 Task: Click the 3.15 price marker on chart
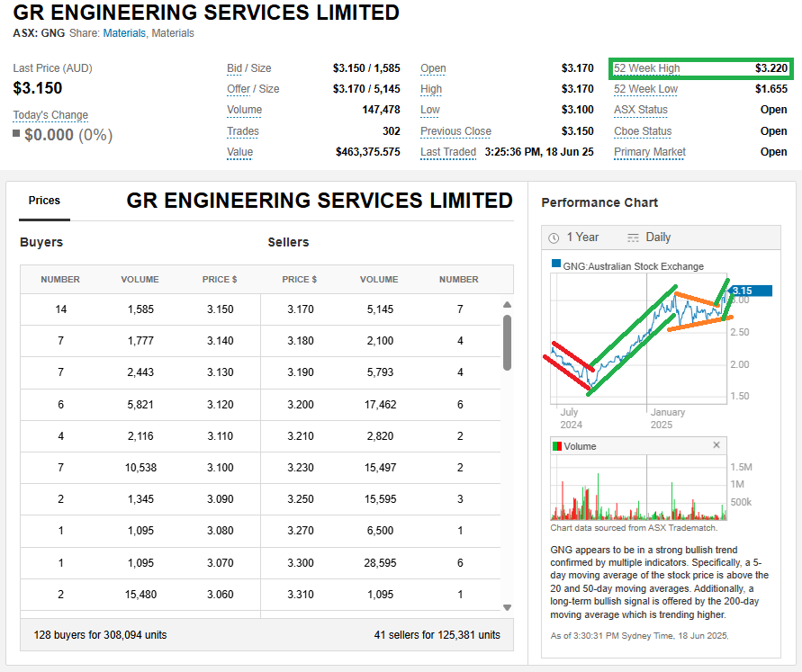coord(750,291)
